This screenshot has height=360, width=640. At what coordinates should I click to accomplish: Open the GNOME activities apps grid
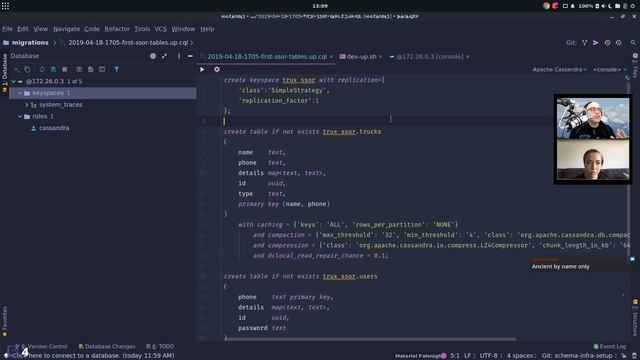(x=5, y=6)
